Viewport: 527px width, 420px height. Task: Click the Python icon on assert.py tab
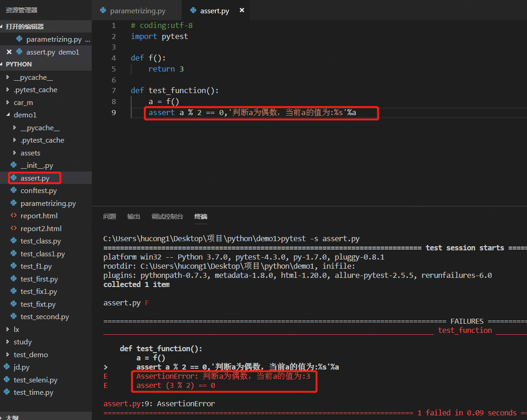click(x=193, y=11)
